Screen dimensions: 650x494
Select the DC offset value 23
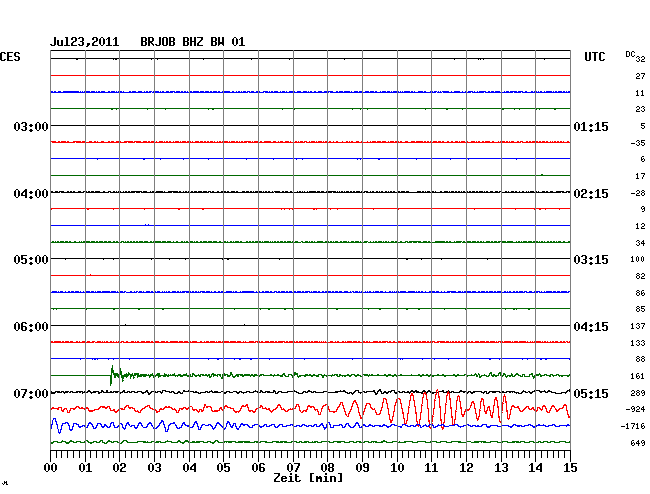640,109
